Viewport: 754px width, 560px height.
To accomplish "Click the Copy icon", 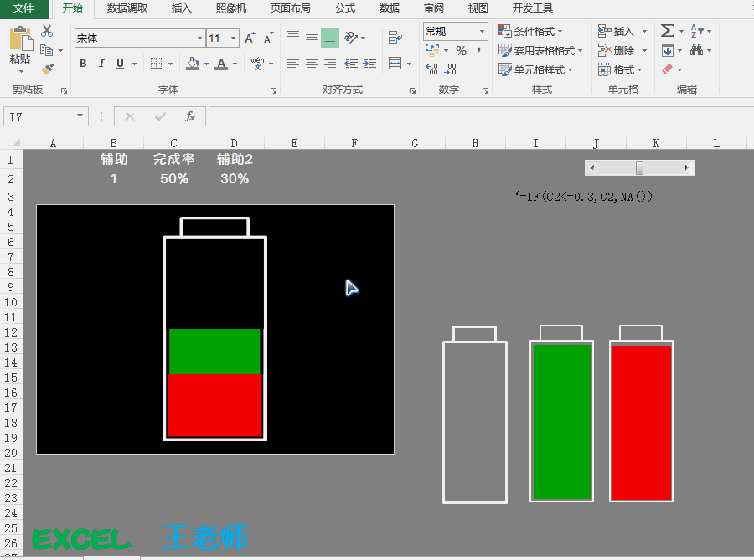I will tap(47, 50).
